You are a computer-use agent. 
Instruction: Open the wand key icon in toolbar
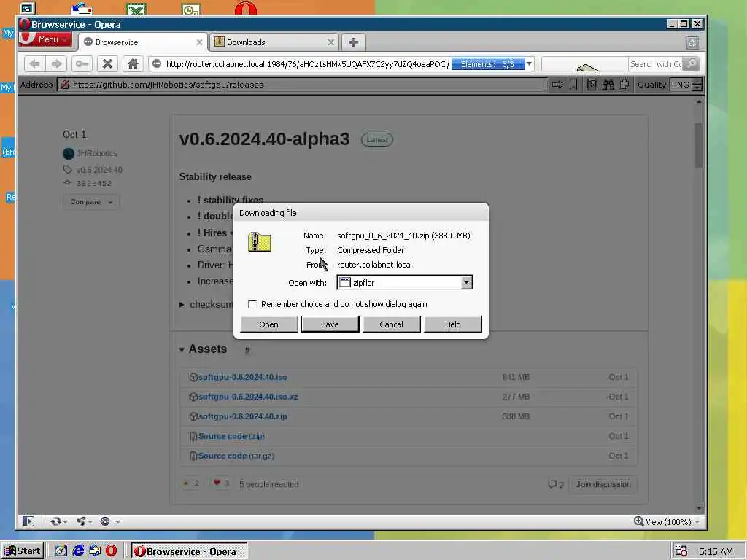82,64
